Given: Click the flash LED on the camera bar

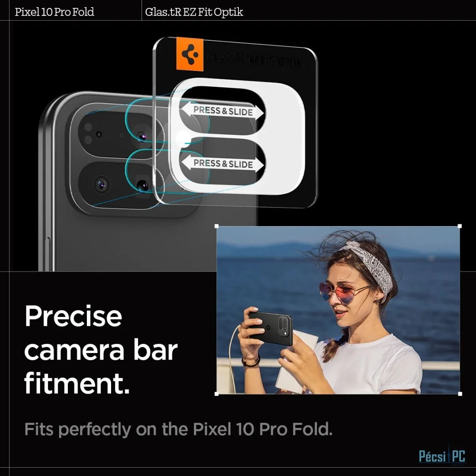Looking at the screenshot, I should point(88,133).
